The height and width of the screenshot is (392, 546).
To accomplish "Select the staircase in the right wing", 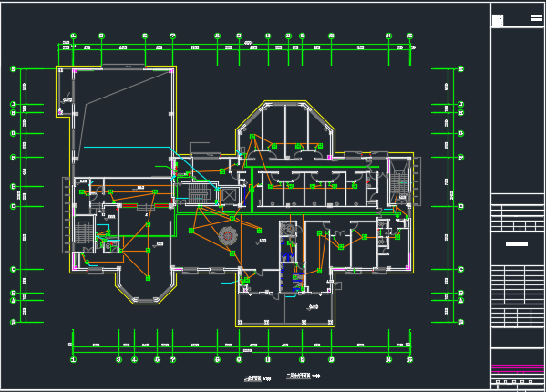I will click(x=399, y=182).
